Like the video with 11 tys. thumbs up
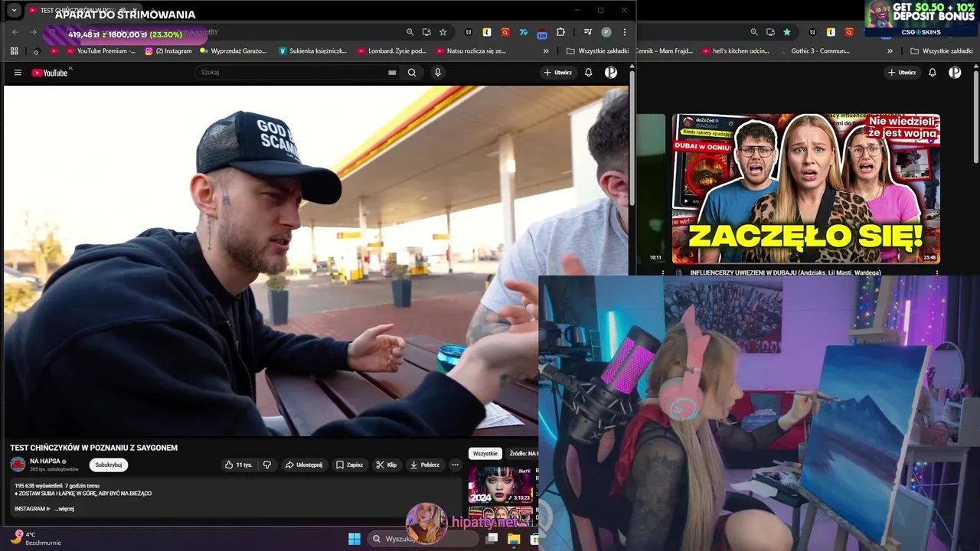980x551 pixels. click(238, 465)
